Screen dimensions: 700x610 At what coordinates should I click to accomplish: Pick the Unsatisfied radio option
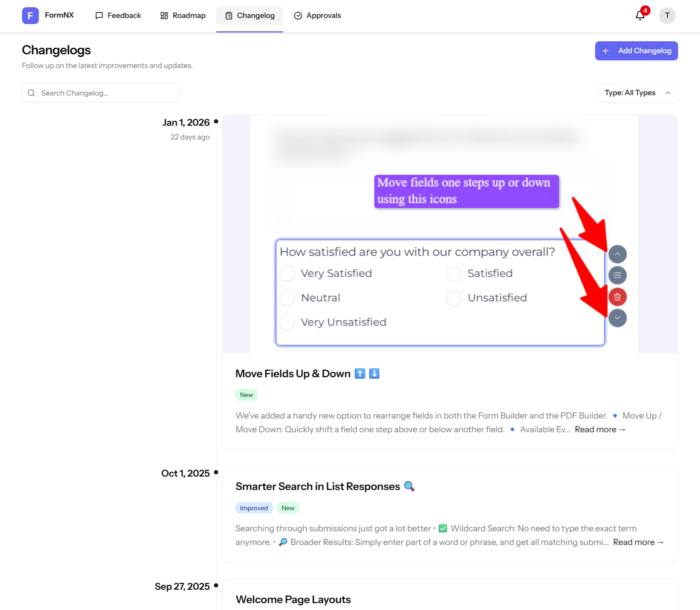pos(454,298)
